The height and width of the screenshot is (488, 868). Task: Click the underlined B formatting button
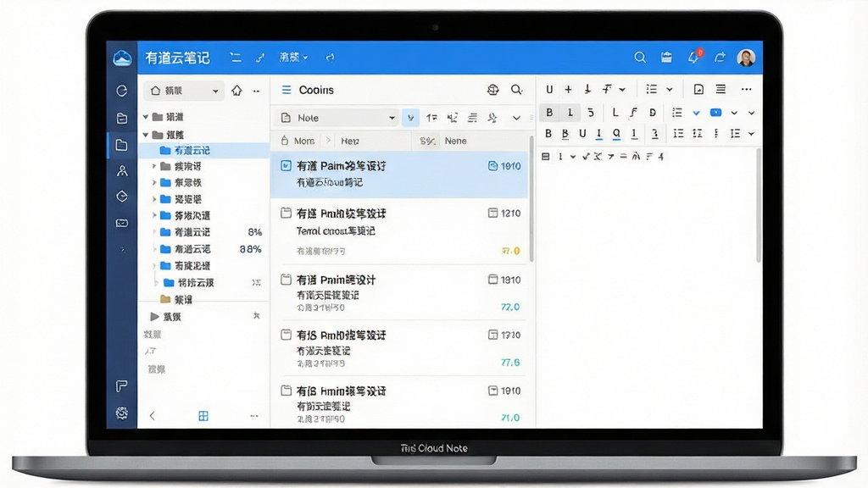click(565, 134)
